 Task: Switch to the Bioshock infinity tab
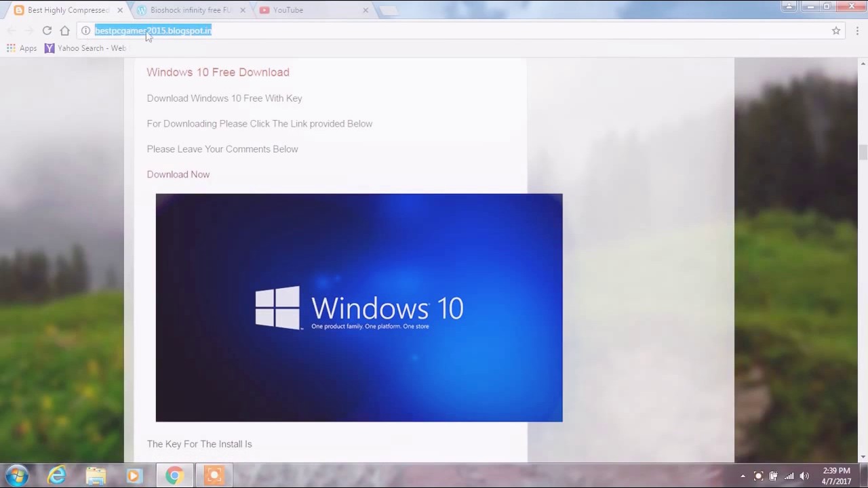coord(190,10)
